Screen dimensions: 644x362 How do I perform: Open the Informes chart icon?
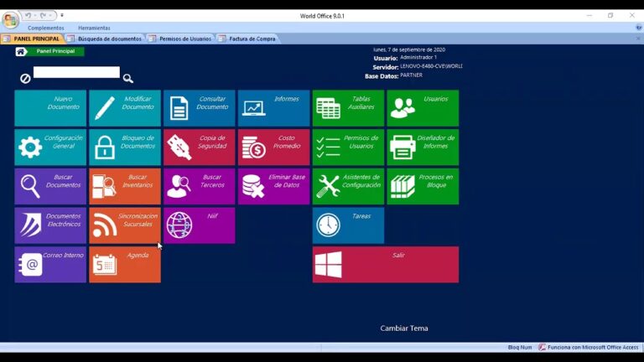(253, 108)
